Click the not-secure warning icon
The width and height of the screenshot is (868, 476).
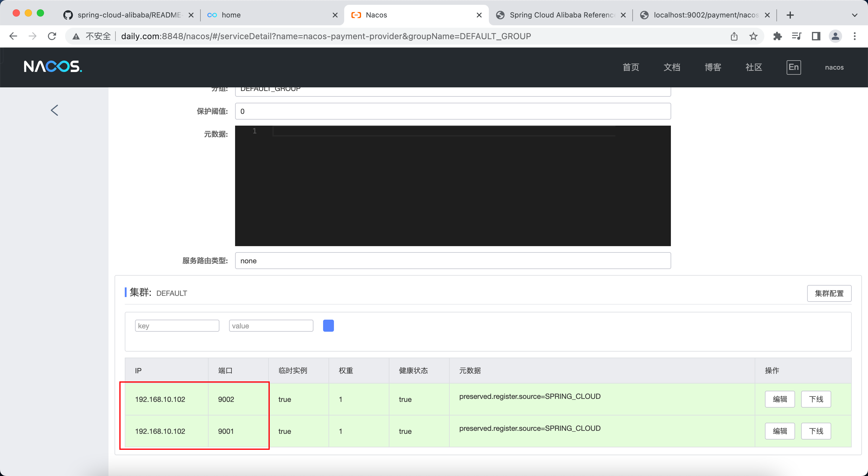(76, 36)
